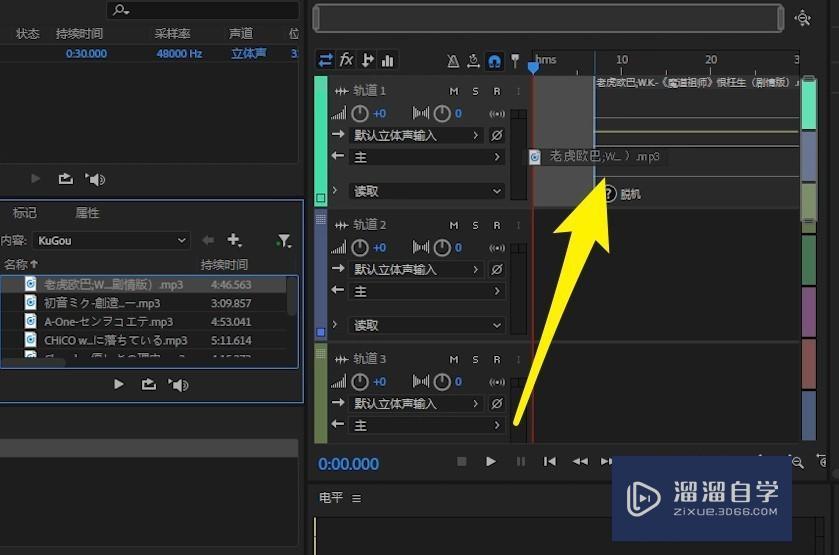Play preview in the media browser

pyautogui.click(x=119, y=384)
